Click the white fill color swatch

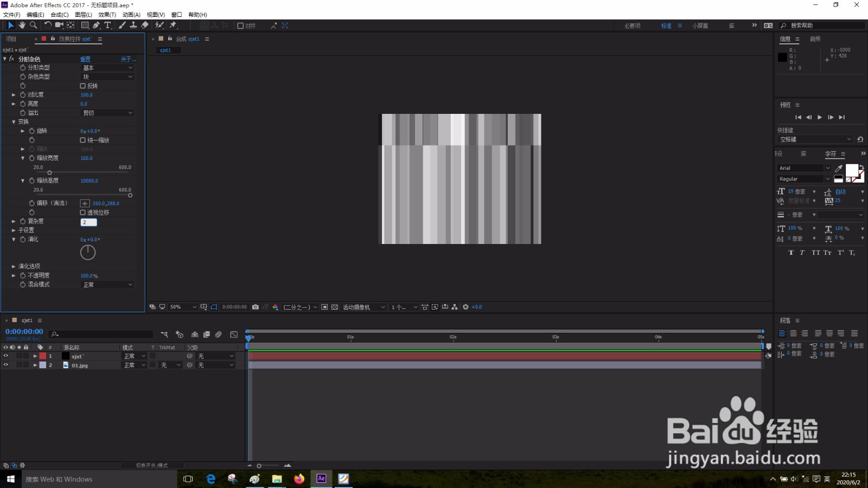852,170
